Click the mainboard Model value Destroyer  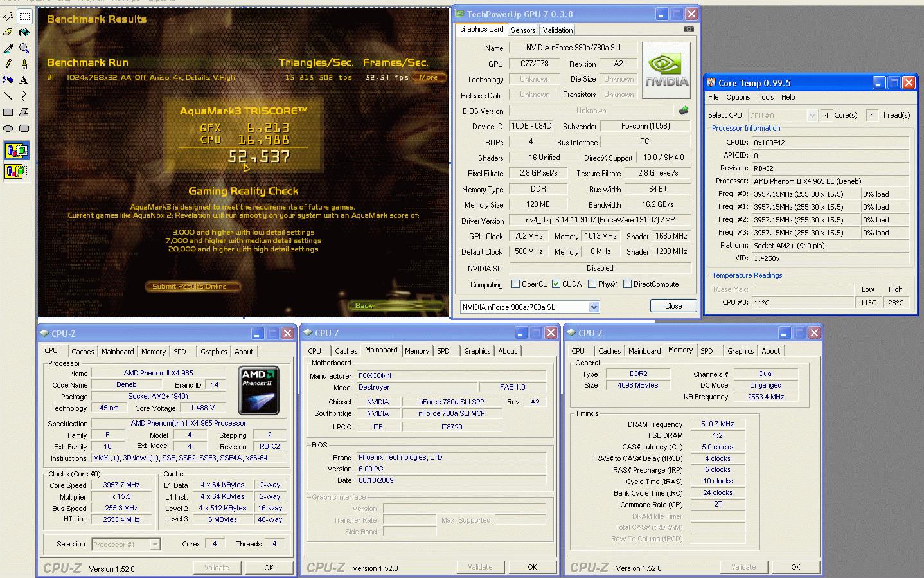pos(417,387)
